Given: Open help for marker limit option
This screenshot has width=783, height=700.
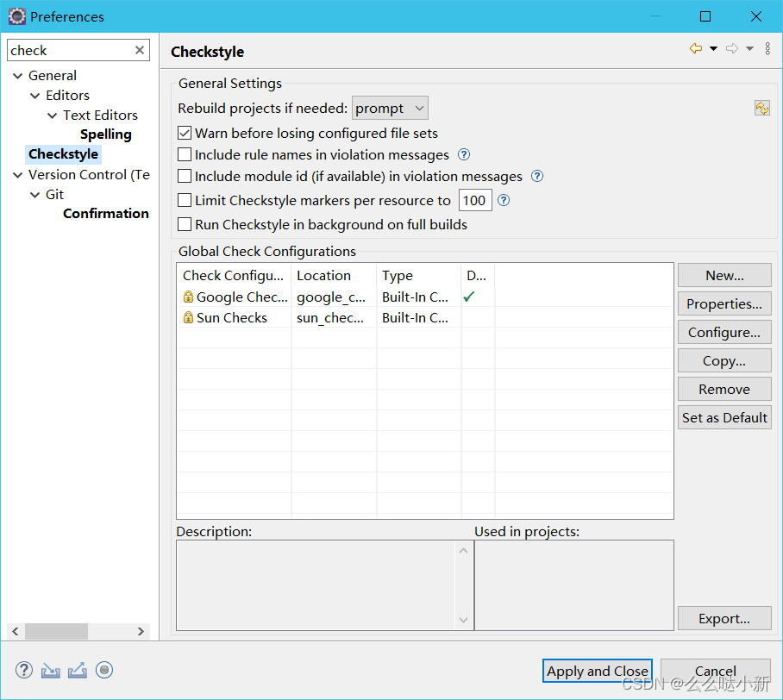Looking at the screenshot, I should pyautogui.click(x=504, y=200).
